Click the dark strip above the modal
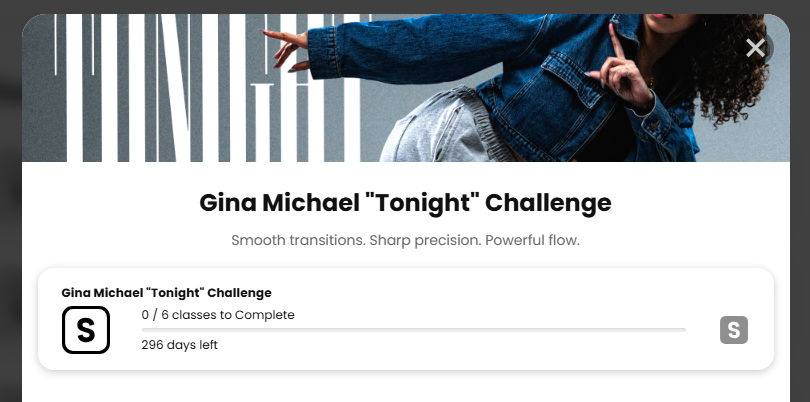 click(x=405, y=6)
